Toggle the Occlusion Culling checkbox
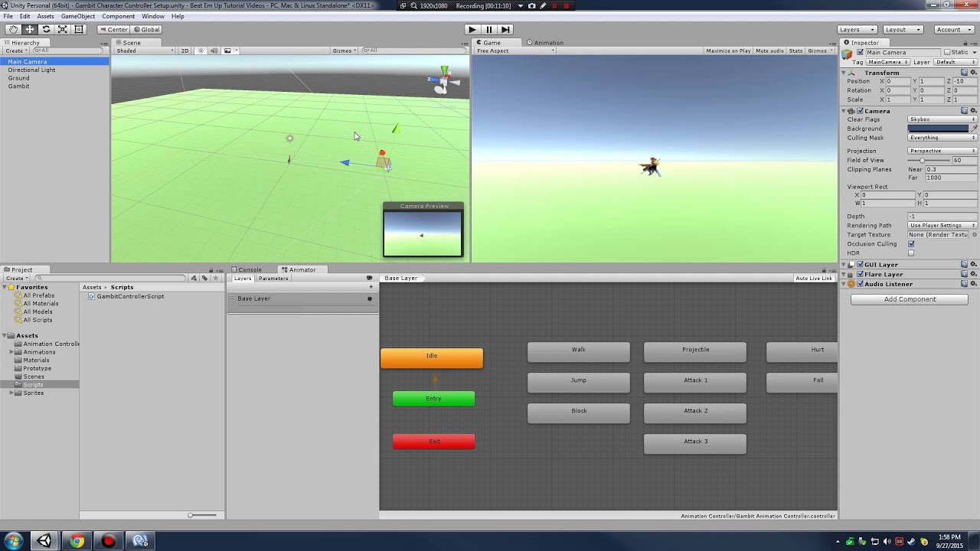980x551 pixels. tap(911, 244)
